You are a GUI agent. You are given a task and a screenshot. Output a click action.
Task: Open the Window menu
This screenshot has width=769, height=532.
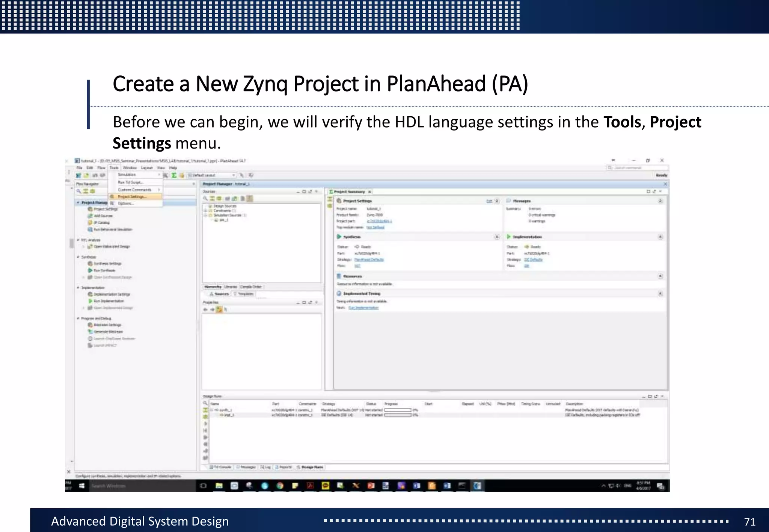point(130,168)
